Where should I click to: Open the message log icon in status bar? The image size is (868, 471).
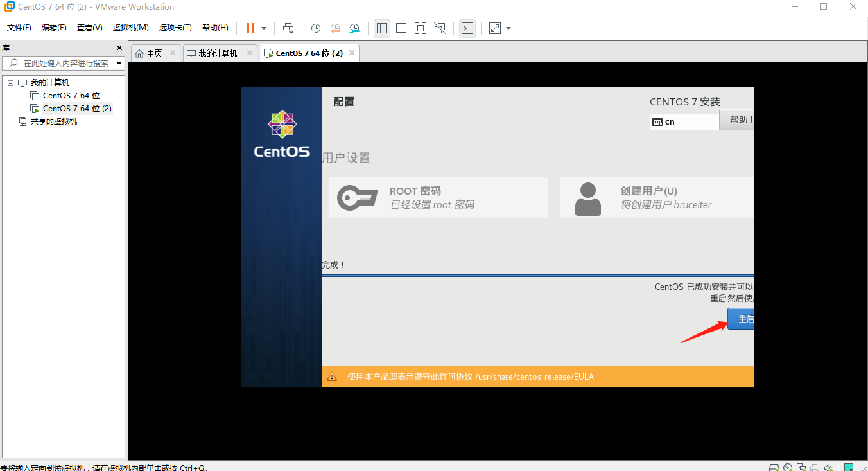click(849, 467)
